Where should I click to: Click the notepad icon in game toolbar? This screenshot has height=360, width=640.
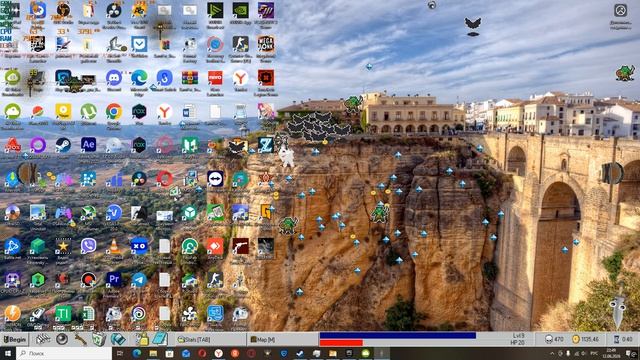pos(160,339)
